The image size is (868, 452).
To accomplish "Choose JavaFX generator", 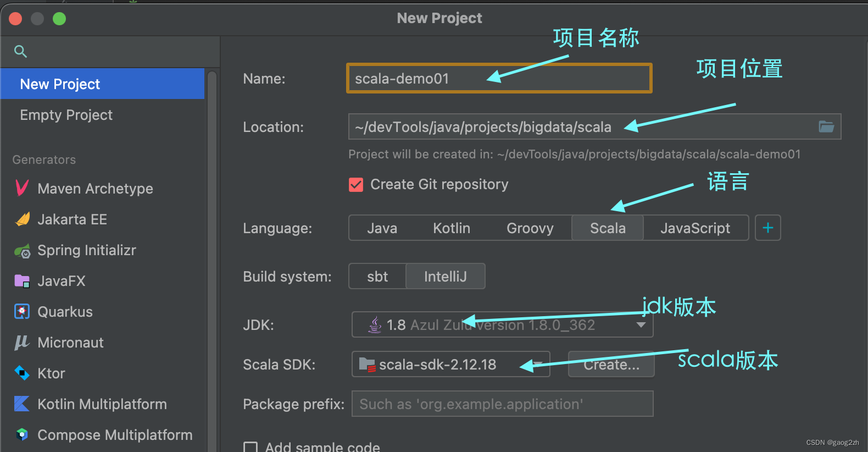I will [102, 281].
